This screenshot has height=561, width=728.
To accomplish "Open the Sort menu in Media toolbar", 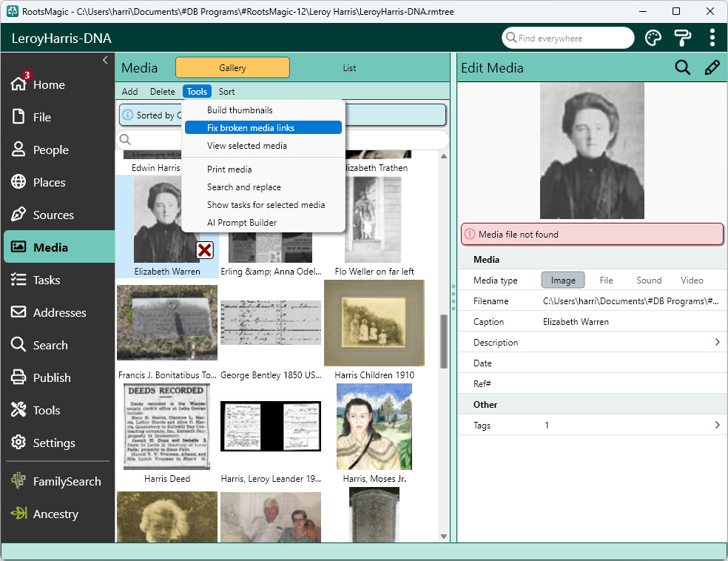I will tap(226, 92).
